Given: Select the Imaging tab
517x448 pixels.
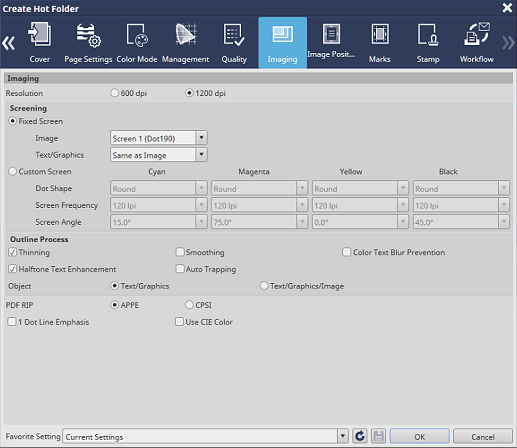Looking at the screenshot, I should point(282,43).
